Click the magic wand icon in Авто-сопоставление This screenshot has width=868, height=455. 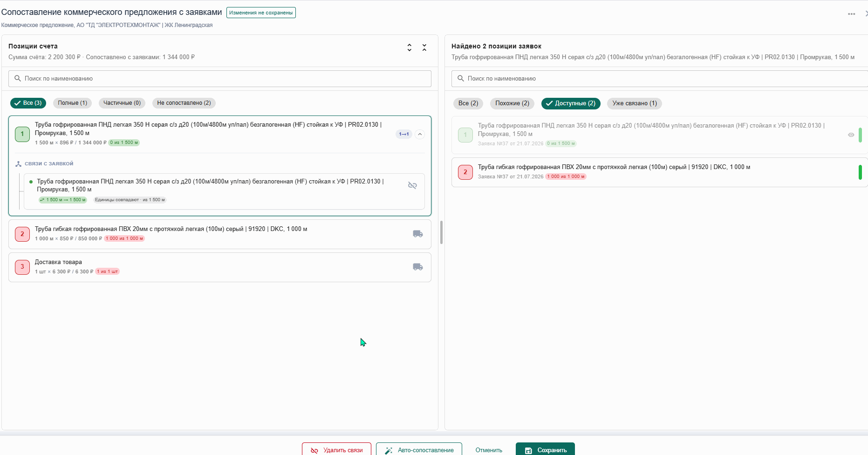click(x=389, y=450)
